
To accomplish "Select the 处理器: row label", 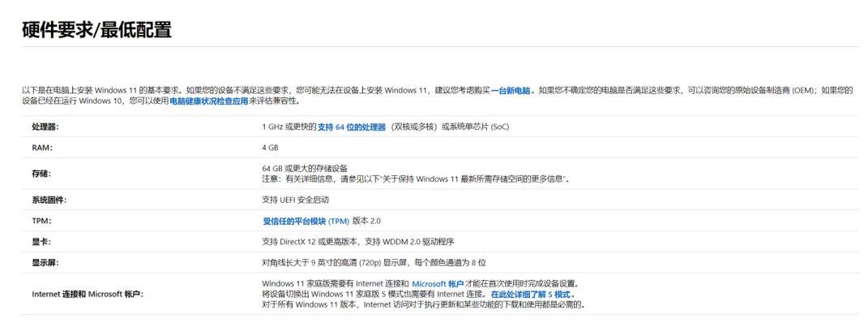I will 45,127.
